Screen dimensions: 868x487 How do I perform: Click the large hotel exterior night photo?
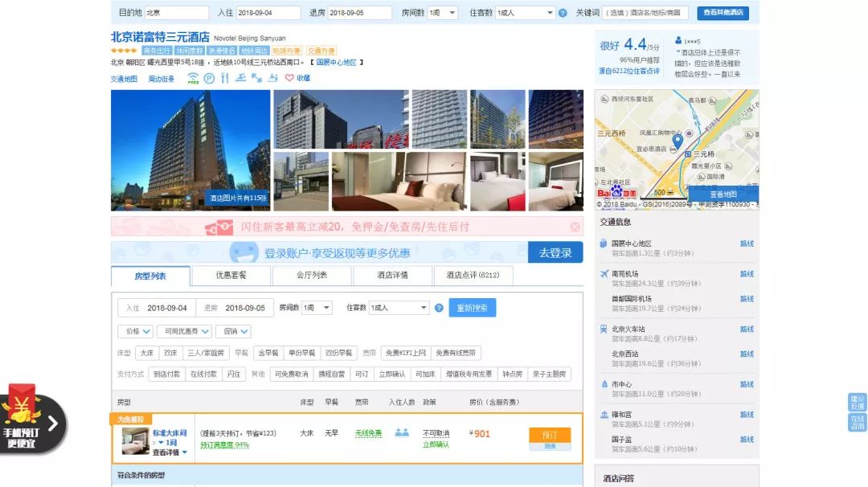pyautogui.click(x=190, y=150)
